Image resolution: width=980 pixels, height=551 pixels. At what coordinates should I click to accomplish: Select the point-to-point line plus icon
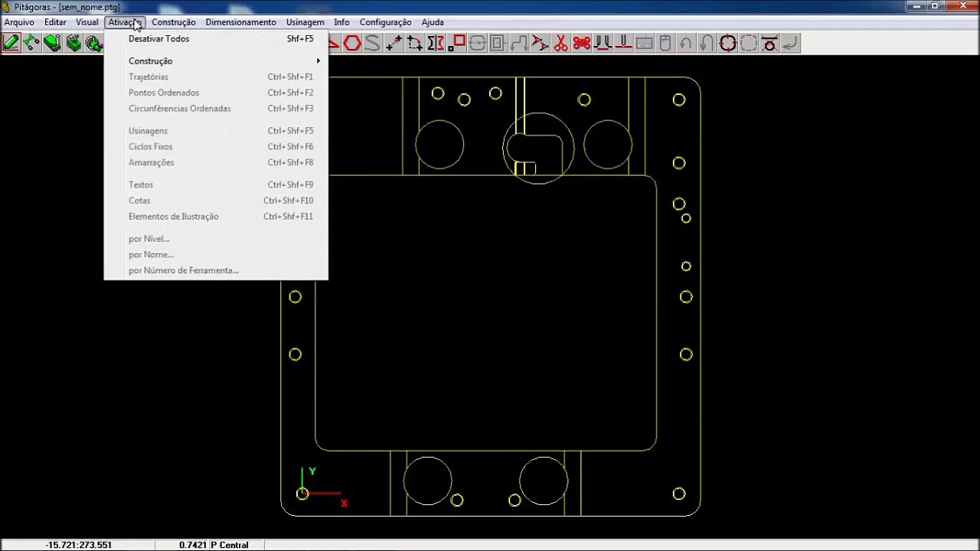click(394, 43)
